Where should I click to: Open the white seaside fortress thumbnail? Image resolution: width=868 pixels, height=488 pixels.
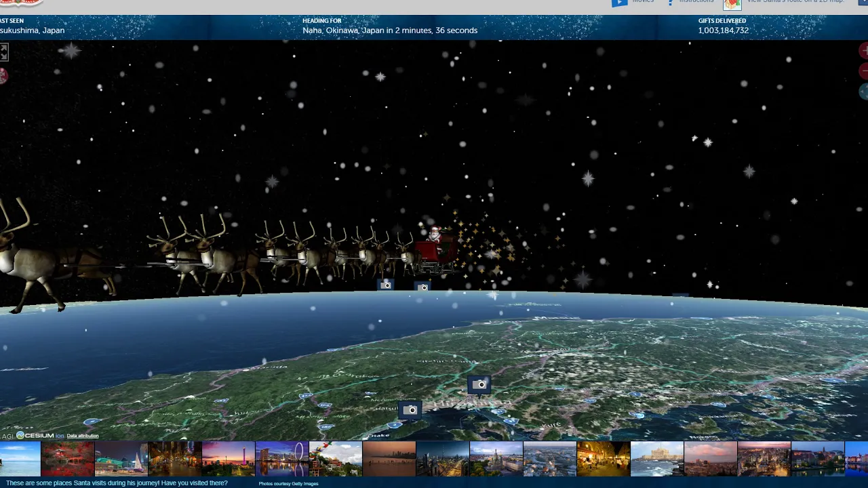pos(656,459)
